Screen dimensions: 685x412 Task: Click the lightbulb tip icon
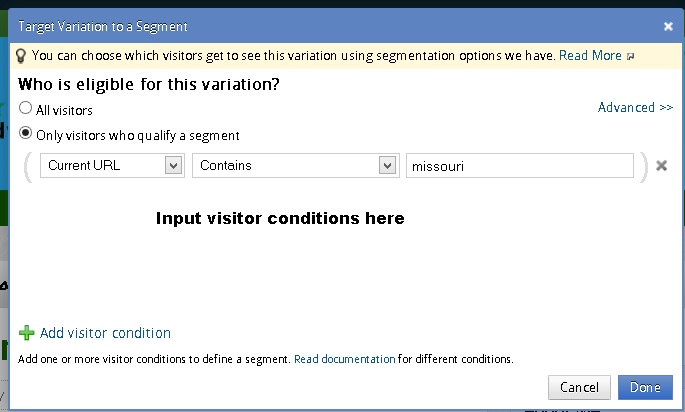21,56
